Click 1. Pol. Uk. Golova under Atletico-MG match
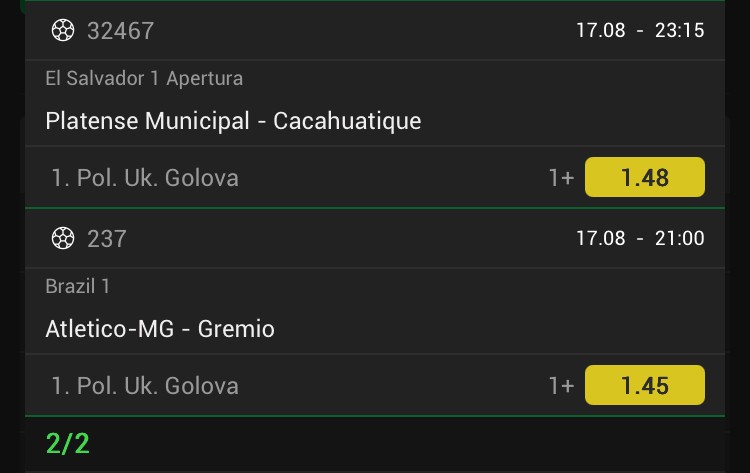 click(145, 386)
